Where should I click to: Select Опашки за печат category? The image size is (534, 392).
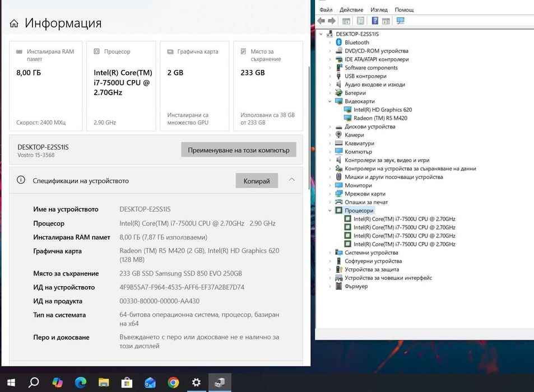point(366,202)
